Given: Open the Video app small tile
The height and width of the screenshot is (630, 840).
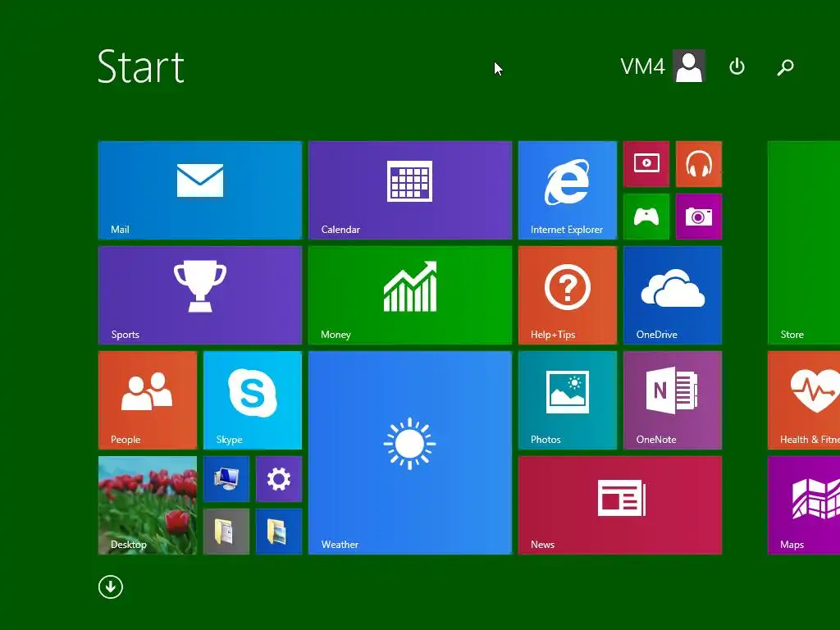Looking at the screenshot, I should [x=646, y=164].
